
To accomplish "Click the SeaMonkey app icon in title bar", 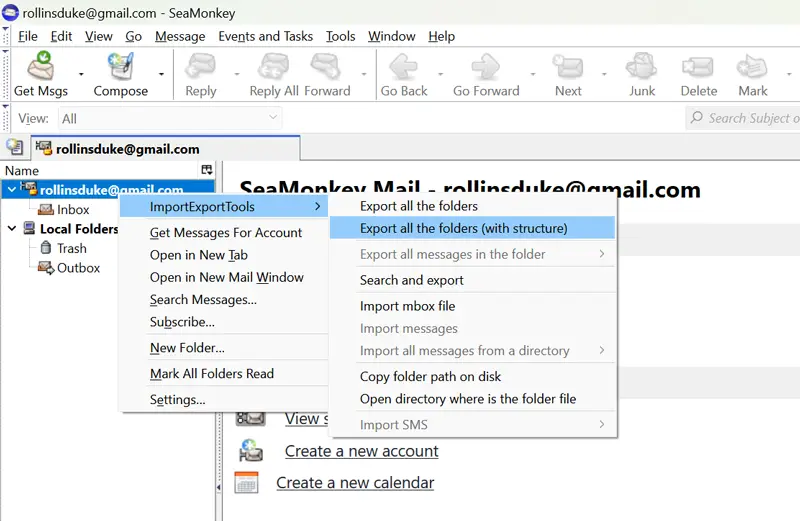I will coord(10,13).
